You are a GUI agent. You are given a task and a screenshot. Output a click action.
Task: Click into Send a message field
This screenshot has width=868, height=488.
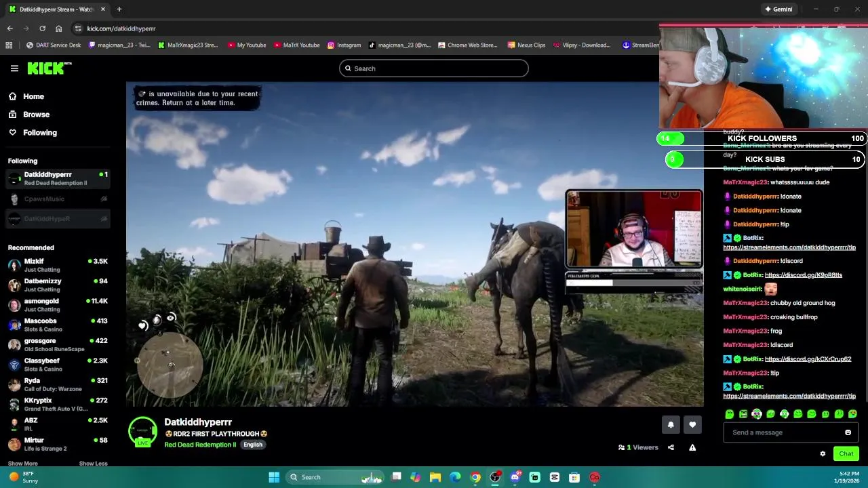pos(783,432)
